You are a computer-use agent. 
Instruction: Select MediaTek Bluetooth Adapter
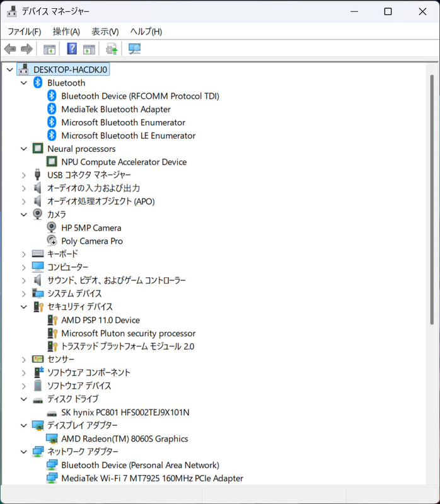[116, 109]
